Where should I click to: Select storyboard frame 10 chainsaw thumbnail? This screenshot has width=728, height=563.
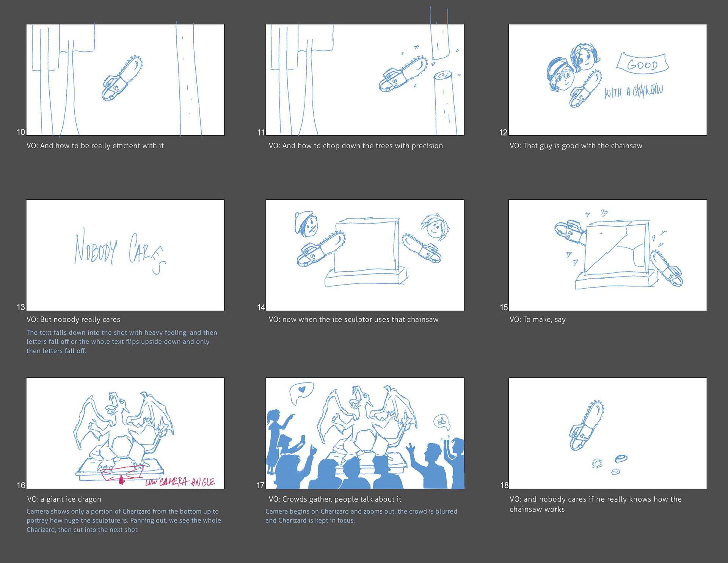tap(125, 80)
